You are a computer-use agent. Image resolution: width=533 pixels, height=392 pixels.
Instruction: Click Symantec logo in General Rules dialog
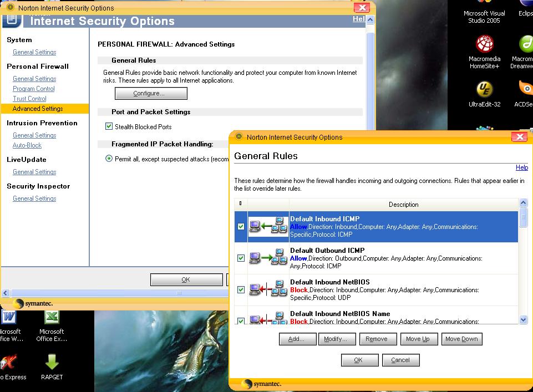261,384
